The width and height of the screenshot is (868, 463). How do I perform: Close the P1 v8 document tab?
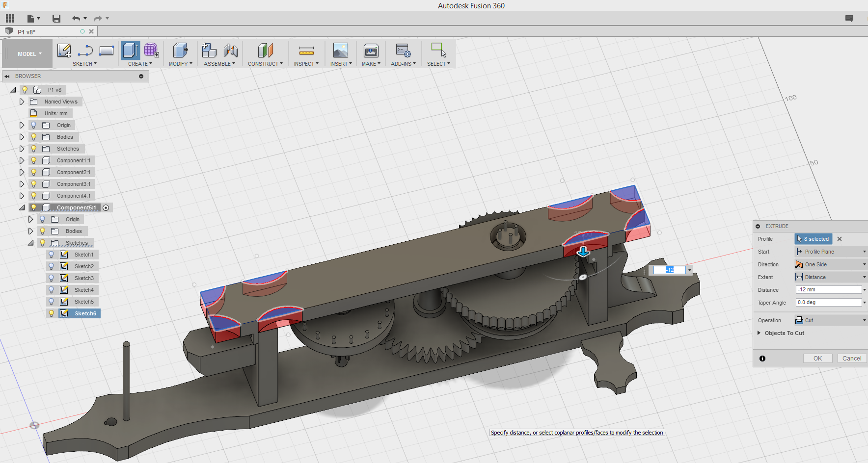coord(91,31)
